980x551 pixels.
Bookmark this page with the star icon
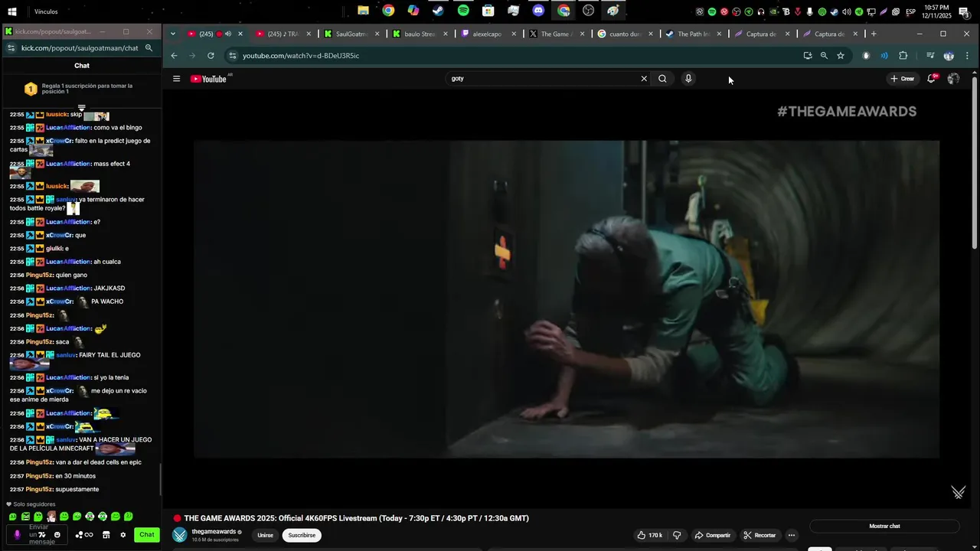(841, 55)
